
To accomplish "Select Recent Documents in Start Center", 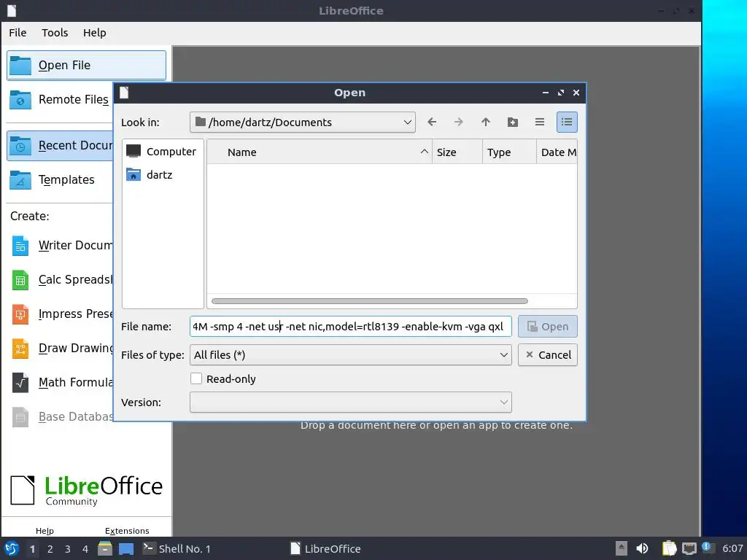I will 60,145.
